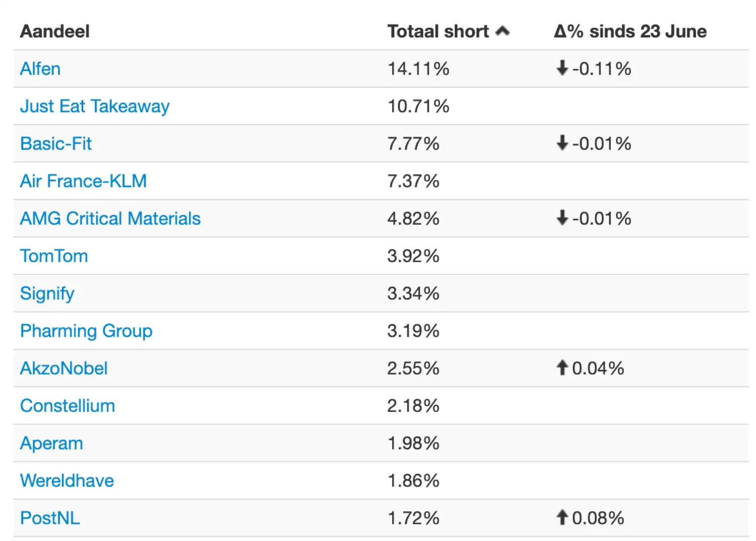Click the sort arrow beside Totaal short
Viewport: 756px width, 541px height.
coord(502,31)
